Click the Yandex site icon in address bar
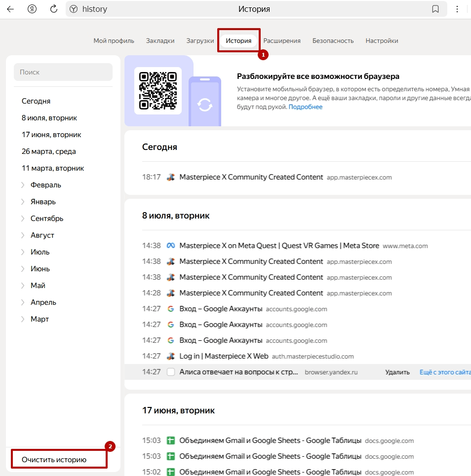 [74, 9]
